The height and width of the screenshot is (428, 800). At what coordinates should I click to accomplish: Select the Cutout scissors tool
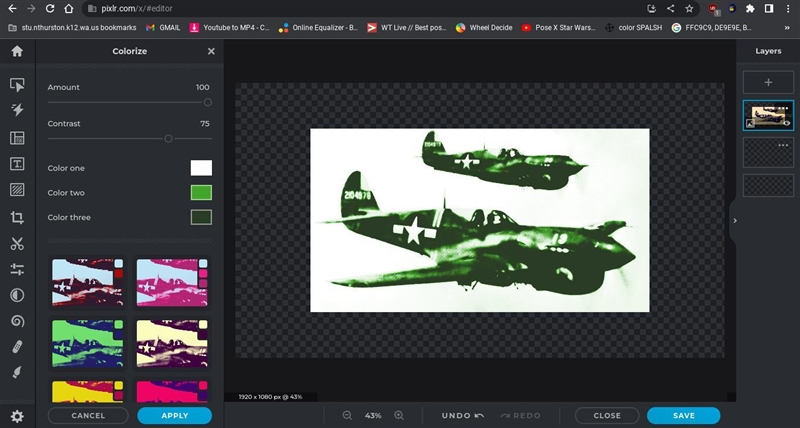pyautogui.click(x=17, y=244)
